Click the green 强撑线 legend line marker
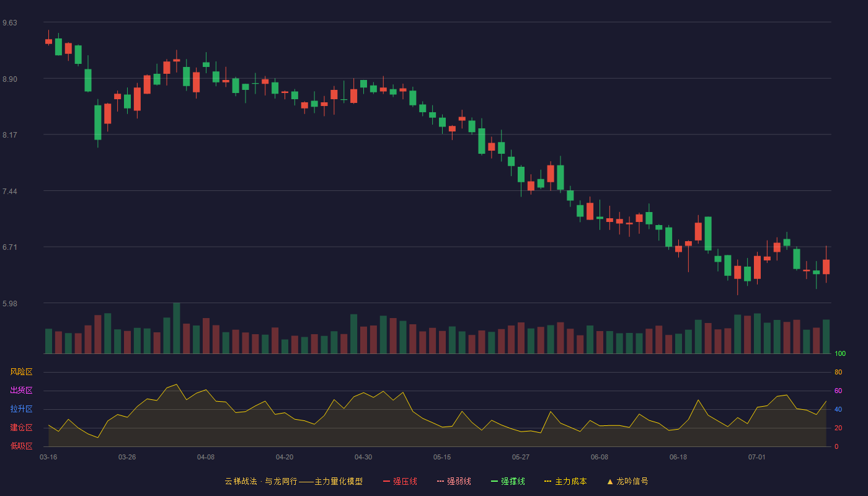This screenshot has height=496, width=868. pos(494,481)
